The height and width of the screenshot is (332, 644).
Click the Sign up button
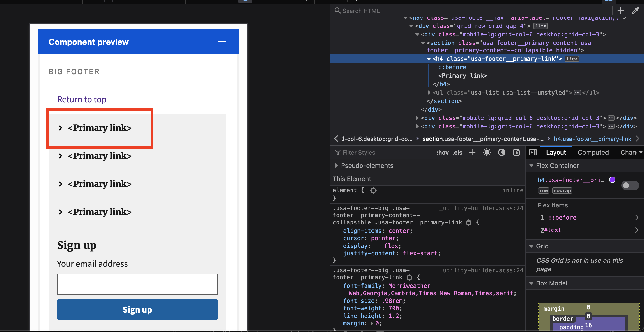pyautogui.click(x=137, y=309)
